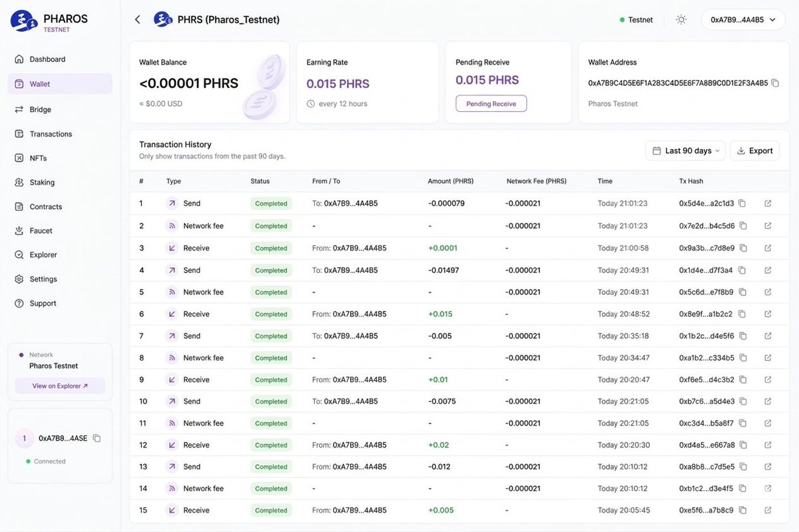
Task: Copy tx hash 0x7e2d...b4c5d6
Action: pos(742,226)
